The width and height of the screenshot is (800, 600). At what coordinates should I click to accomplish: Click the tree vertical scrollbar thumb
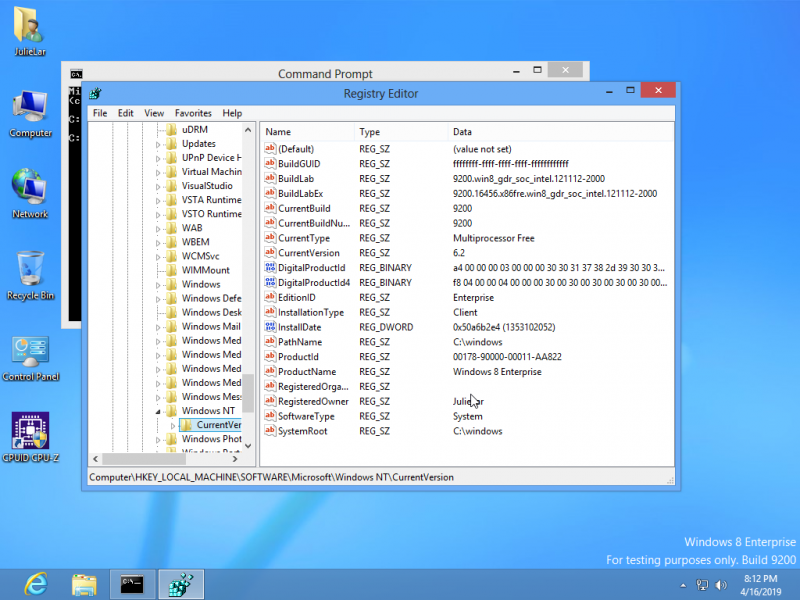248,393
